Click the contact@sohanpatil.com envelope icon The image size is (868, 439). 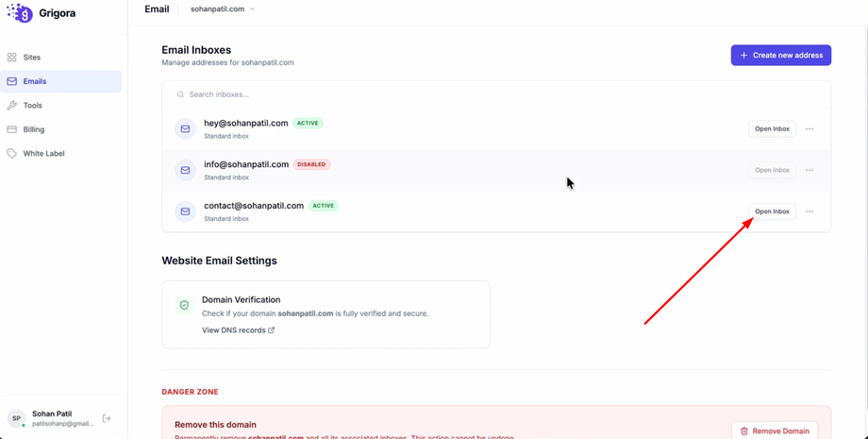pos(185,211)
